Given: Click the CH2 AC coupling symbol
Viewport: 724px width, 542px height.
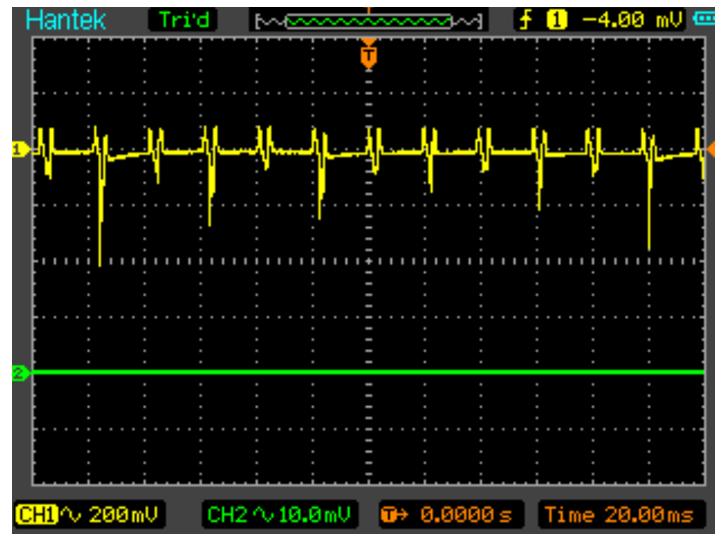Looking at the screenshot, I should tap(264, 514).
